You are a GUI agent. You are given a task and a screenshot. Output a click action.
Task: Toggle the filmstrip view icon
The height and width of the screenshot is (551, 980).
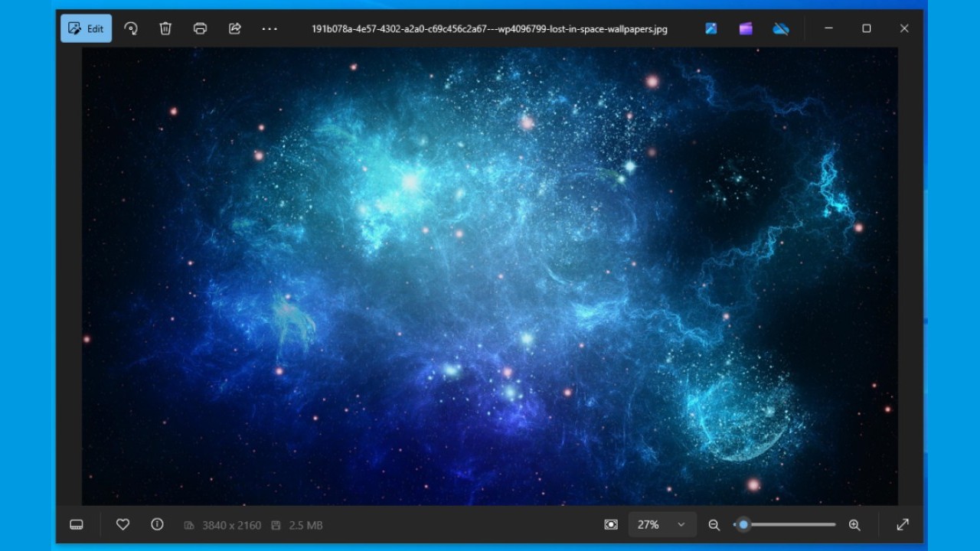point(77,524)
